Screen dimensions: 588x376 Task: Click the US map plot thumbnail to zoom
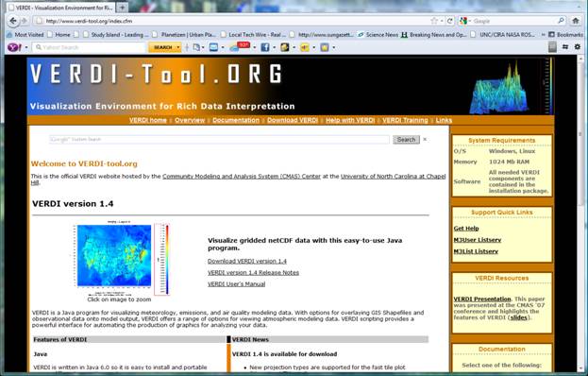pos(120,259)
